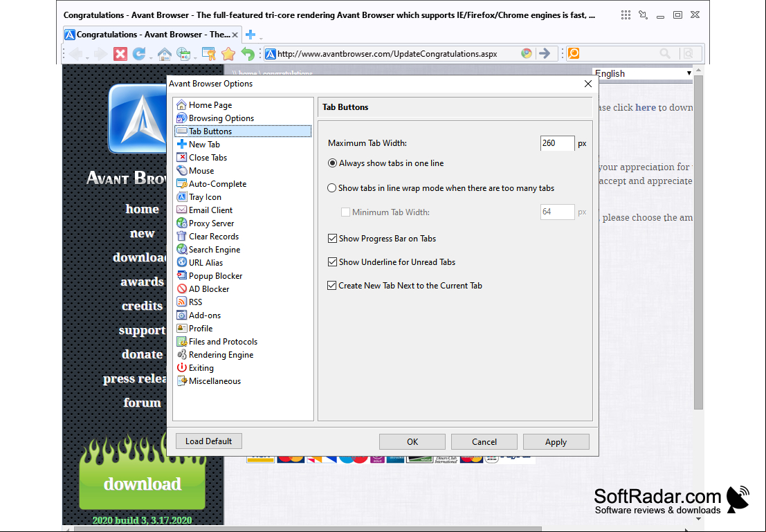Click the Apply button
Image resolution: width=766 pixels, height=532 pixels.
(x=556, y=441)
